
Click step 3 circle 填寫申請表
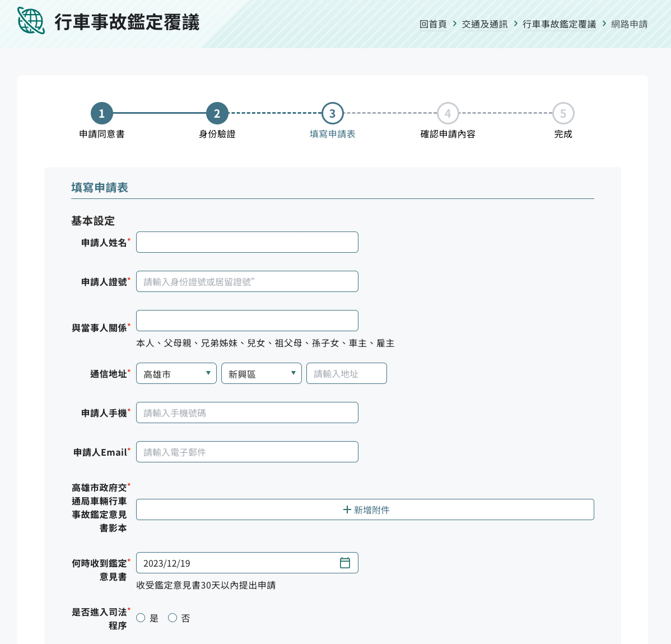coord(333,113)
